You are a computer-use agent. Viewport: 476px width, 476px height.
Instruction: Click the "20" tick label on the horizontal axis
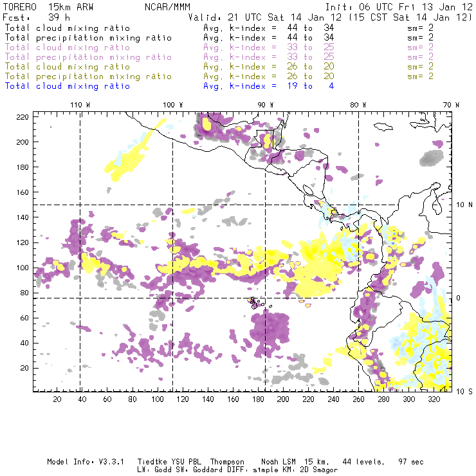click(57, 399)
